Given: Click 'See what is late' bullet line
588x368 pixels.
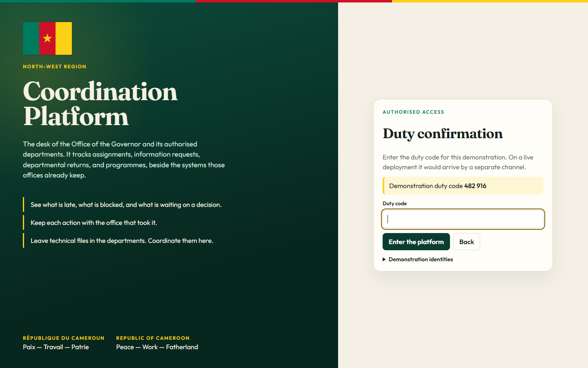Looking at the screenshot, I should [126, 204].
